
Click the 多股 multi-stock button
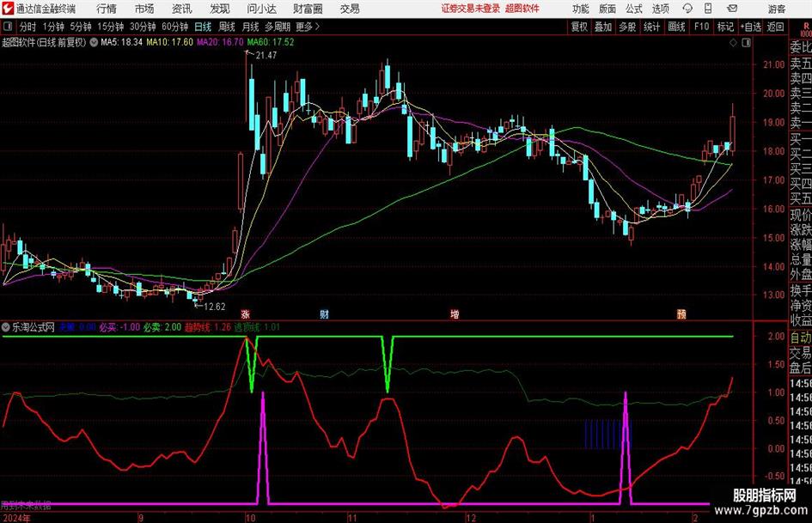627,27
